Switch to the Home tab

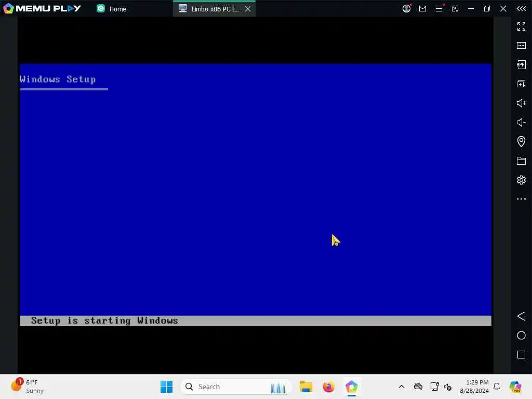112,9
